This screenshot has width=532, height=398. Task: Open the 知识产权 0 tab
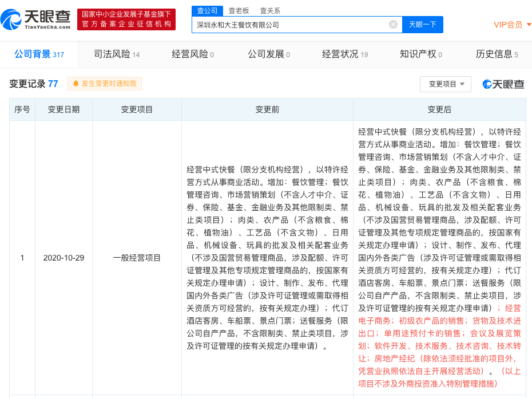coord(420,54)
